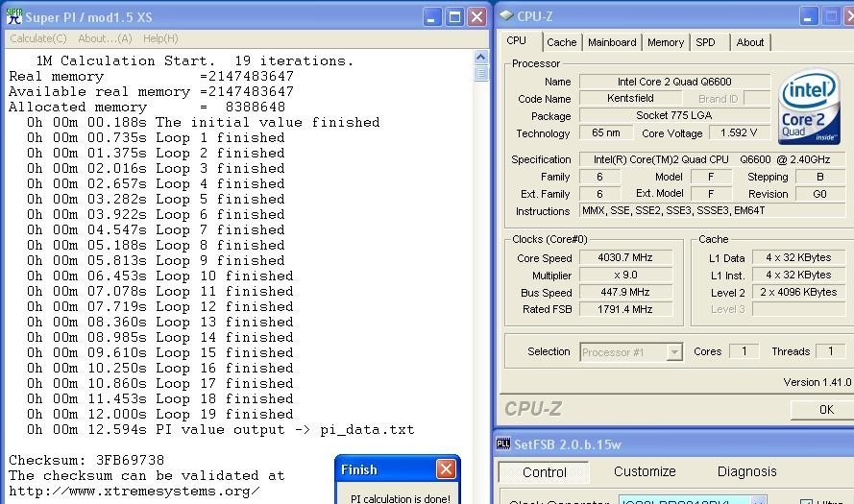
Task: Click the Super PI title bar icon
Action: (x=13, y=16)
